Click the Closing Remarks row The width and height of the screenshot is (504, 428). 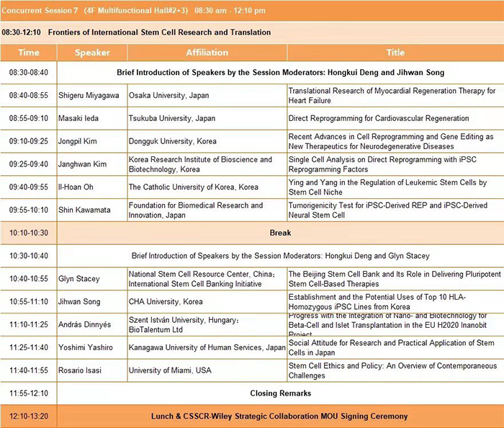tap(279, 393)
